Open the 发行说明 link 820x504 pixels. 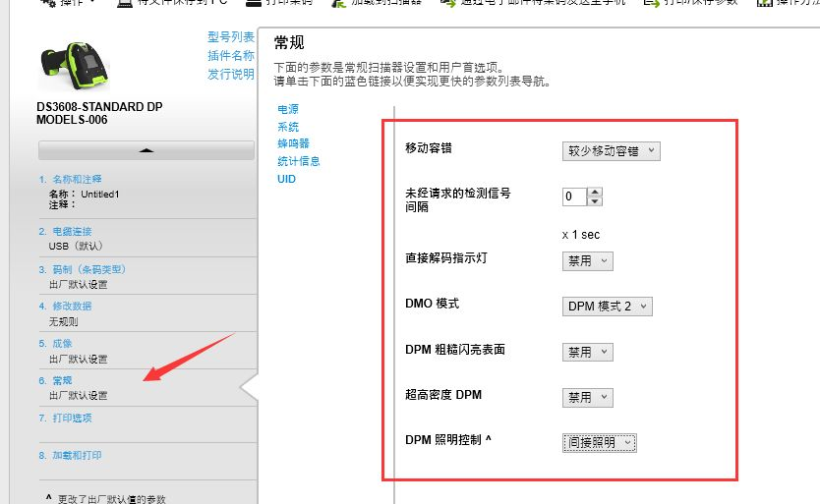231,75
